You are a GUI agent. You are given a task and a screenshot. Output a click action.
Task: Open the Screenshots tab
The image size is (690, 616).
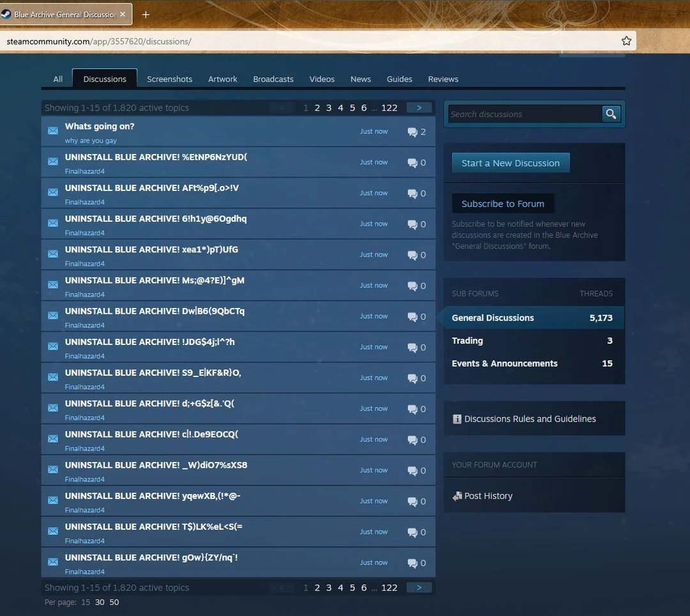tap(169, 79)
